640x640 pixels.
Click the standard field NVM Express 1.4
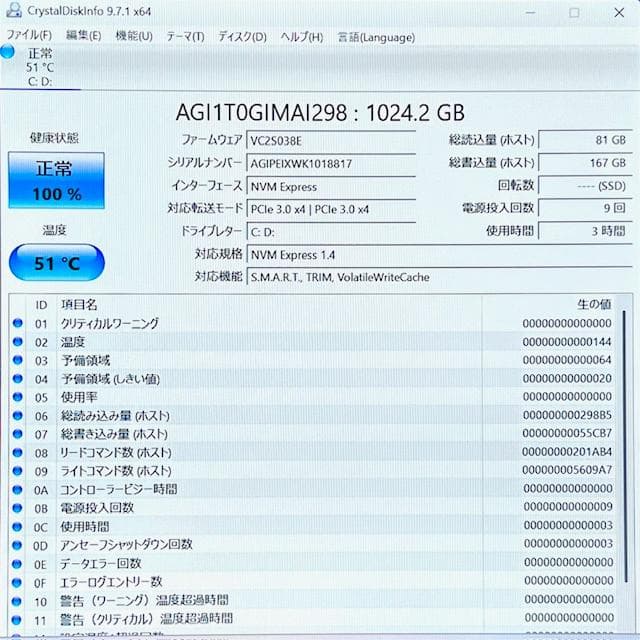[x=440, y=255]
